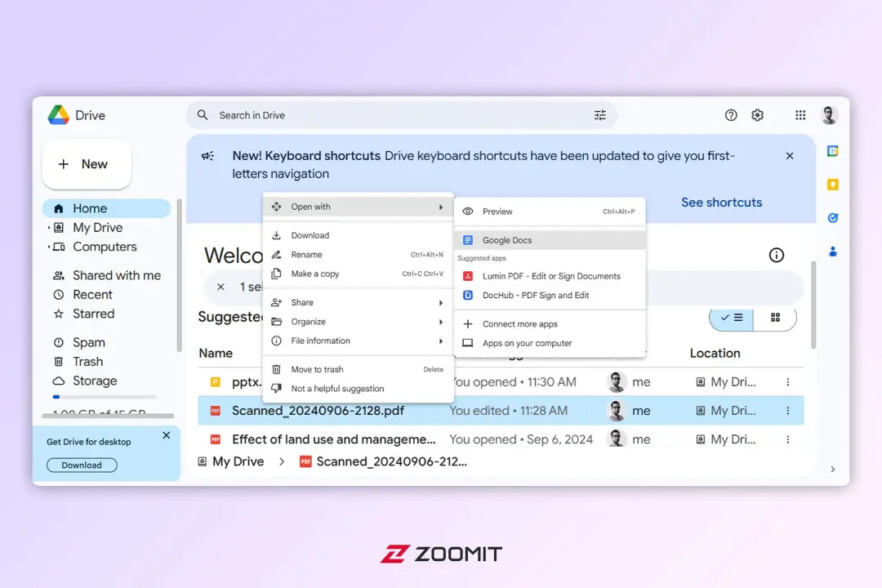Viewport: 882px width, 588px height.
Task: Open more actions for Scanned_20240906-2128.pdf row
Action: click(788, 411)
